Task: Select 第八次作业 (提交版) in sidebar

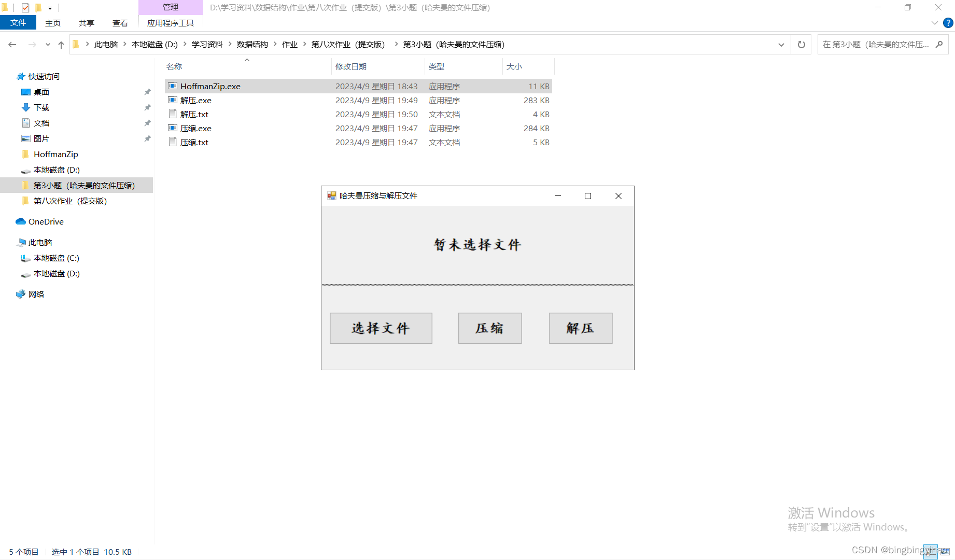Action: coord(76,201)
